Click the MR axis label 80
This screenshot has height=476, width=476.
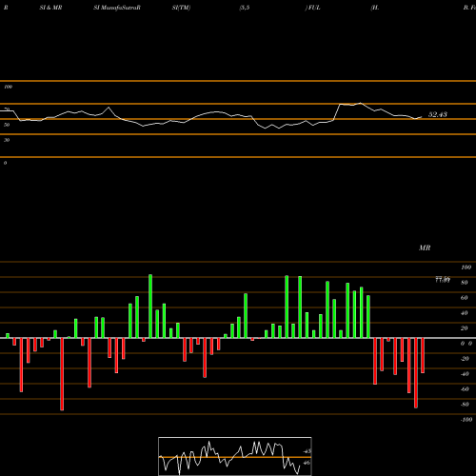click(465, 283)
